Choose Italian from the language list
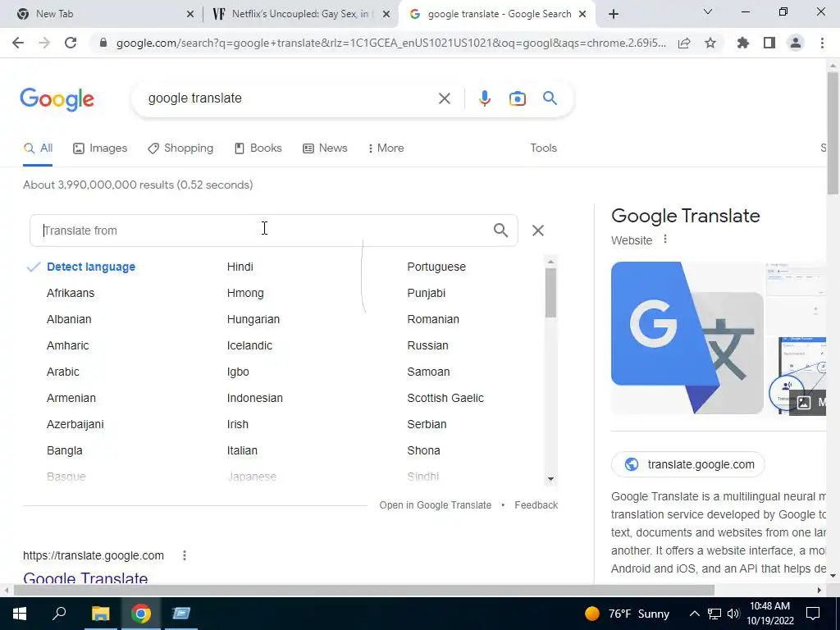This screenshot has height=630, width=840. pyautogui.click(x=242, y=450)
